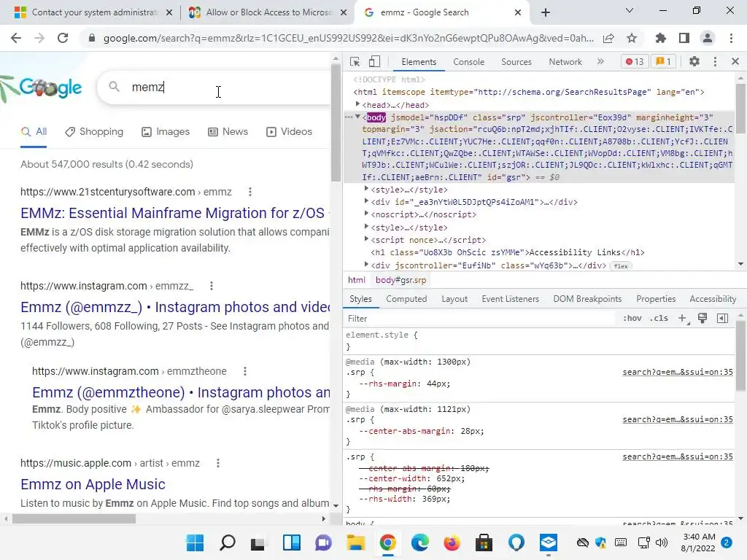Open a new Chrome tab
This screenshot has height=560, width=747.
(546, 12)
